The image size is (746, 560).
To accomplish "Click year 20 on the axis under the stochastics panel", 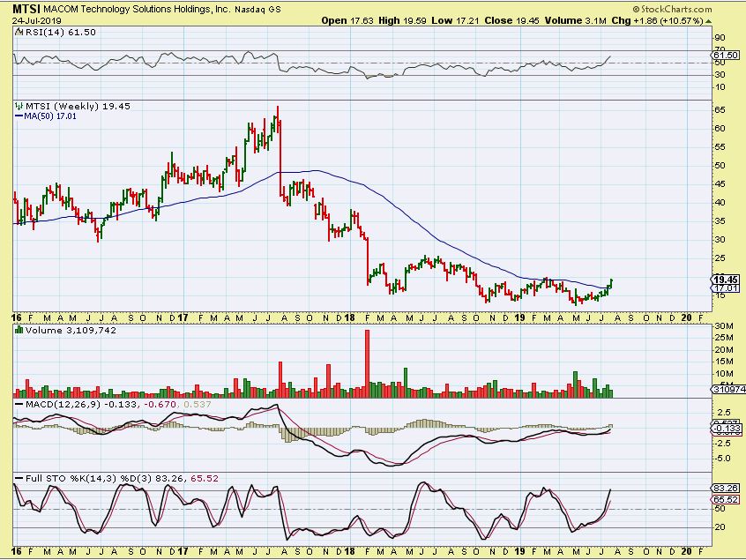I will tap(687, 551).
